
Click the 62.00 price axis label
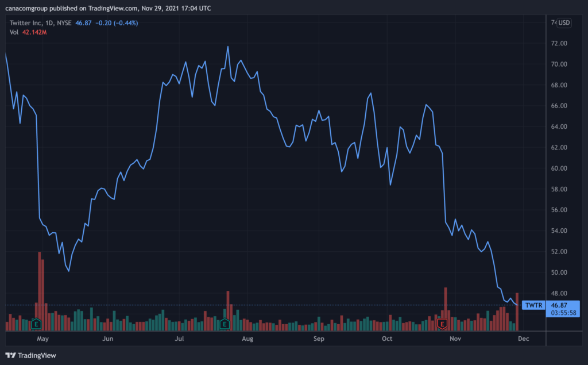559,147
